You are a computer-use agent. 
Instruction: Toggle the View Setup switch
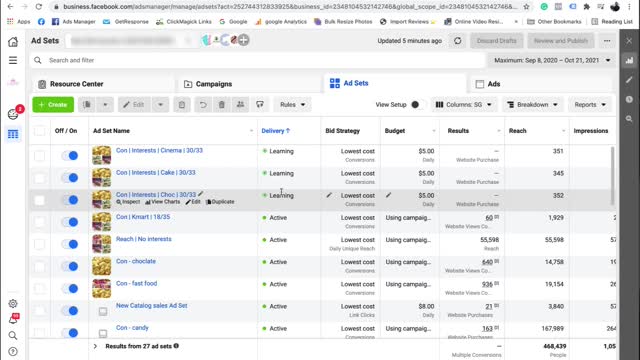[417, 104]
